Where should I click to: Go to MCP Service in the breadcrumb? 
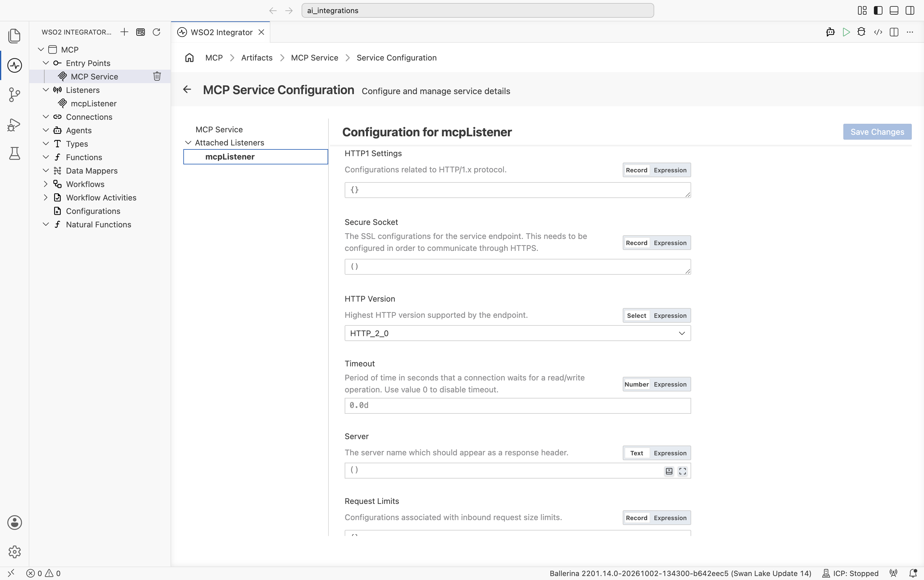click(314, 57)
